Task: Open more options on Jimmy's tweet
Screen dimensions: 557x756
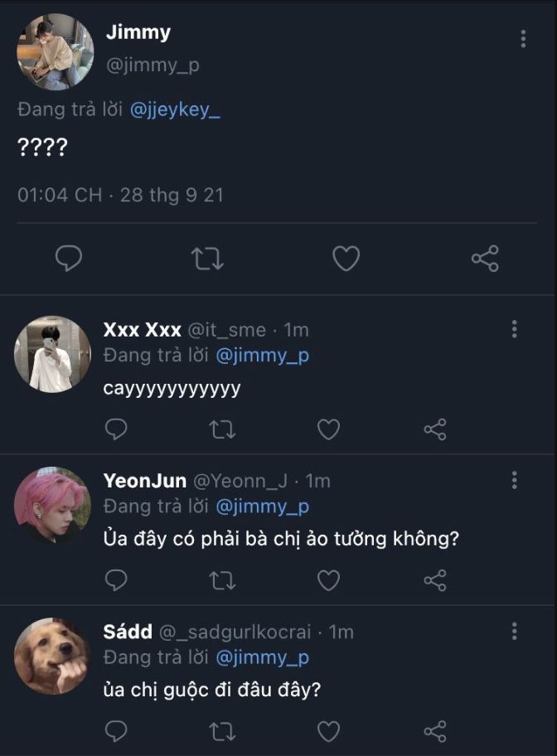Action: click(x=523, y=39)
